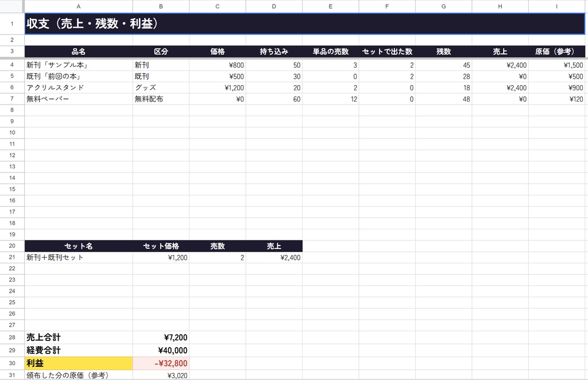The width and height of the screenshot is (588, 380).
Task: Click the 原価（参考） heading cell
Action: (x=556, y=51)
